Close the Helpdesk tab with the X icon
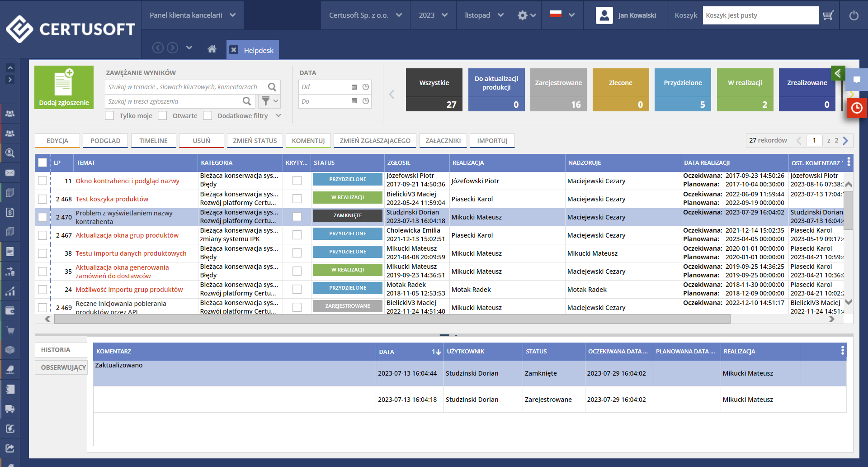The image size is (868, 467). (x=234, y=50)
